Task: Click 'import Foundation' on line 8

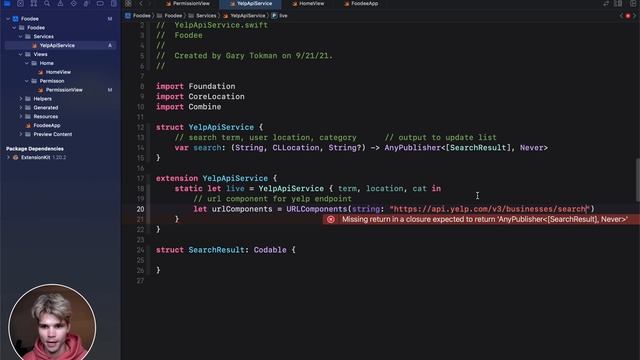Action: click(x=196, y=87)
